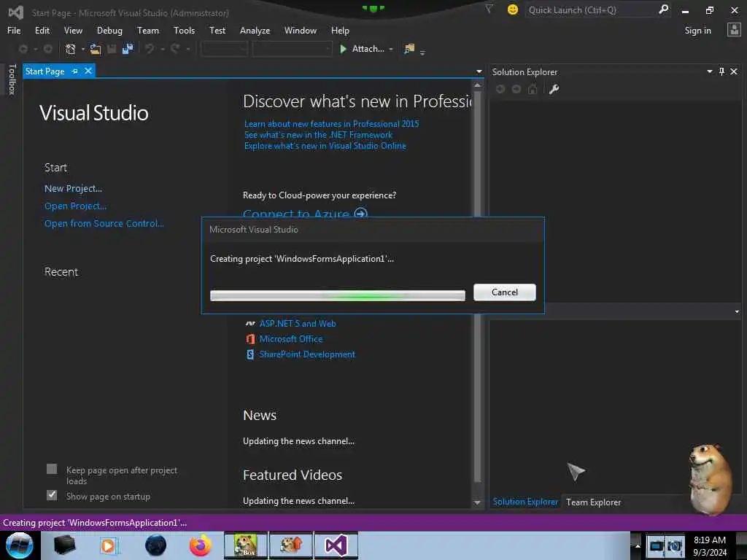
Task: Open the SharePoint Development link
Action: click(x=307, y=354)
